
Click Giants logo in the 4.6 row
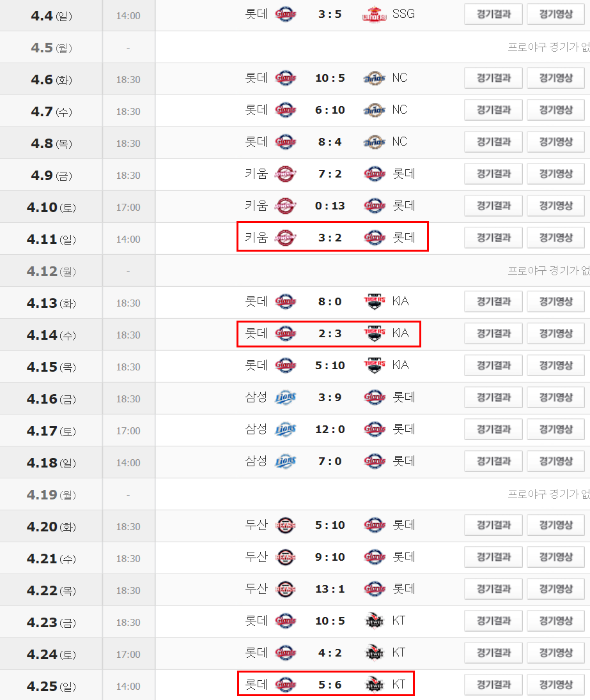[286, 78]
